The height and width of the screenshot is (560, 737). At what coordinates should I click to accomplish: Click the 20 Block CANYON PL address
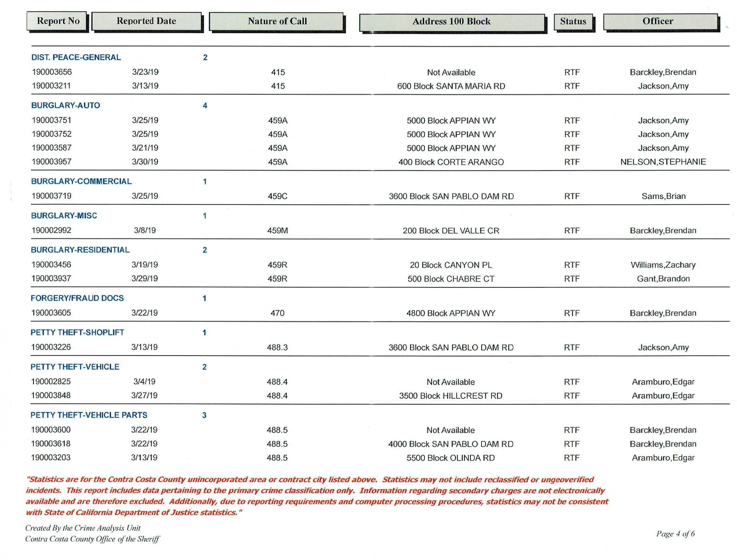(x=451, y=265)
